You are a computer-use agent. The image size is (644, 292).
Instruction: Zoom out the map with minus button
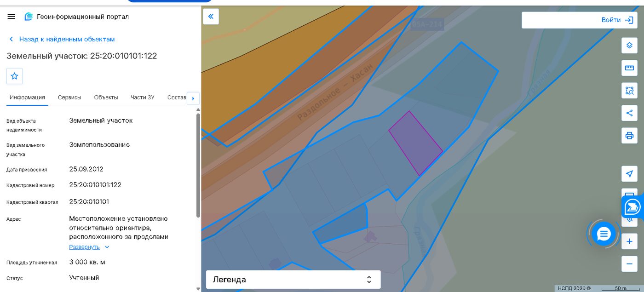(629, 264)
